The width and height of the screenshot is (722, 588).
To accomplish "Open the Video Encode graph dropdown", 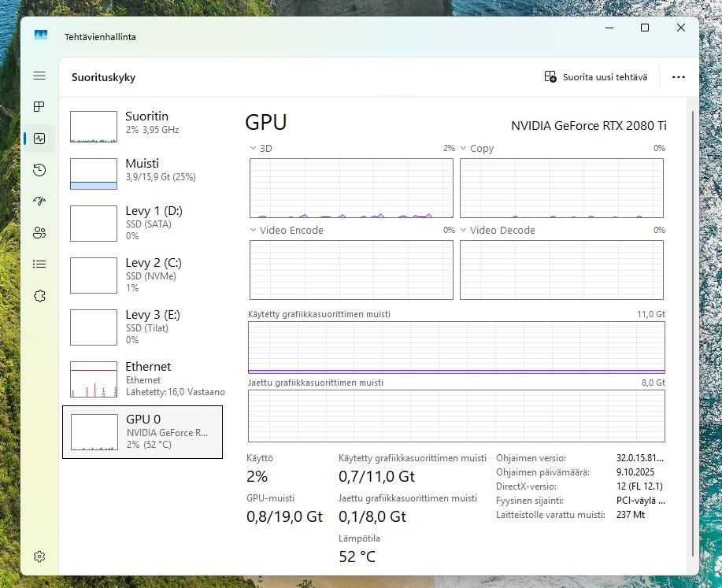I will tap(254, 231).
